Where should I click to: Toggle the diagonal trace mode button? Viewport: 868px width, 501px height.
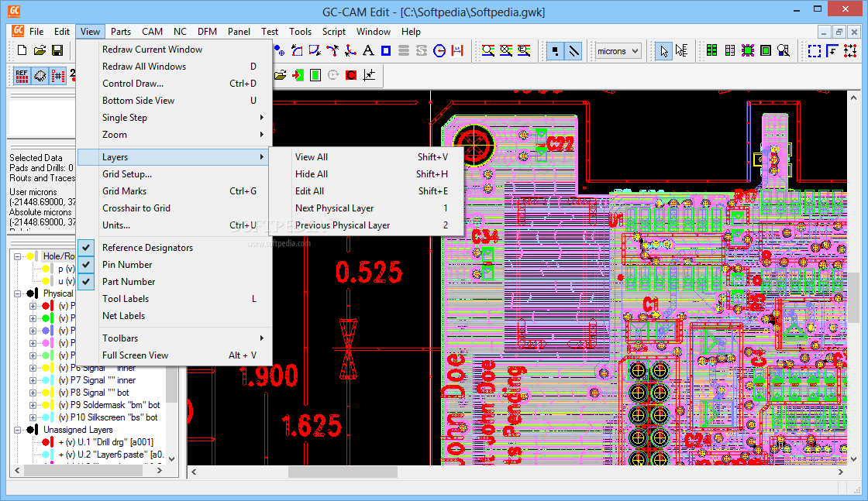point(574,51)
